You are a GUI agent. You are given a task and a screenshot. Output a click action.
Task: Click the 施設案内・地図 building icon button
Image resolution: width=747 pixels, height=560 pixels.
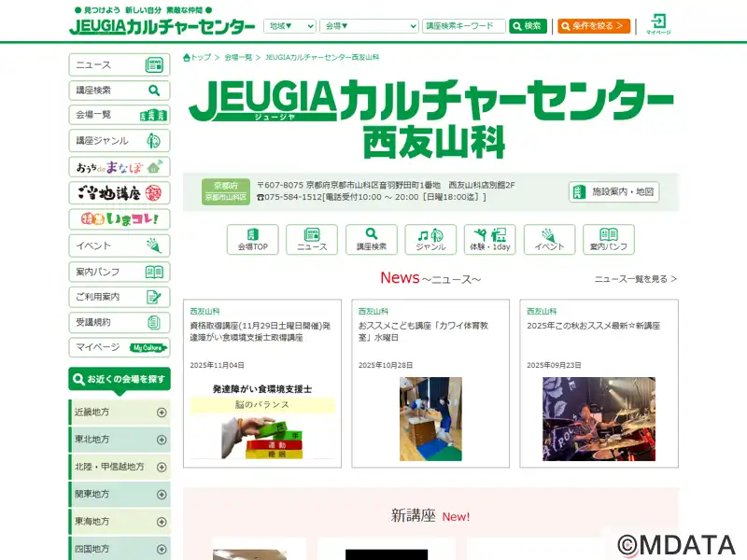[x=613, y=191]
